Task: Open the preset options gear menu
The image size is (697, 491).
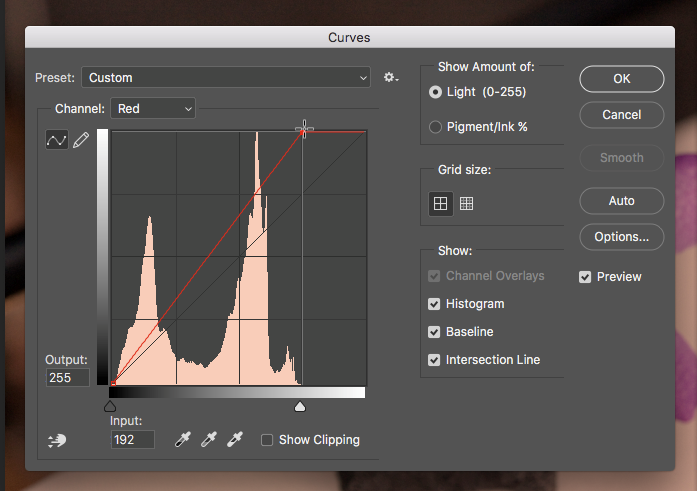Action: 391,78
